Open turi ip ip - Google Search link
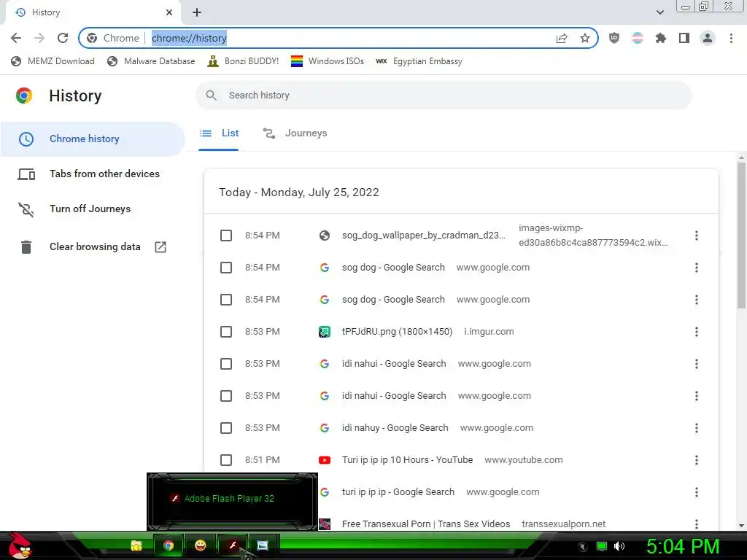The width and height of the screenshot is (747, 560). click(x=398, y=492)
